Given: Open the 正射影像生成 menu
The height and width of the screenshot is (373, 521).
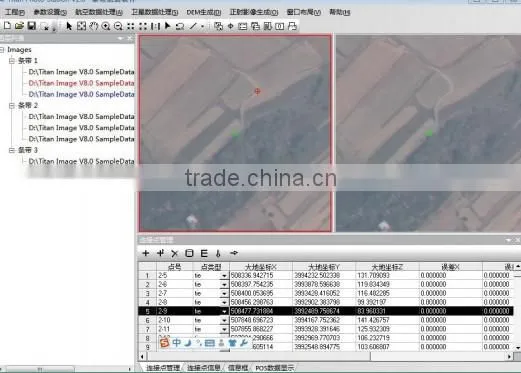Looking at the screenshot, I should coord(254,12).
